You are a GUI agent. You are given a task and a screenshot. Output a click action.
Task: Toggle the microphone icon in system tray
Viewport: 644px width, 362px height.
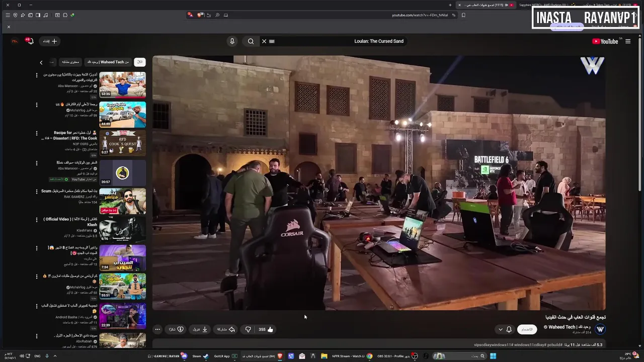coord(47,356)
